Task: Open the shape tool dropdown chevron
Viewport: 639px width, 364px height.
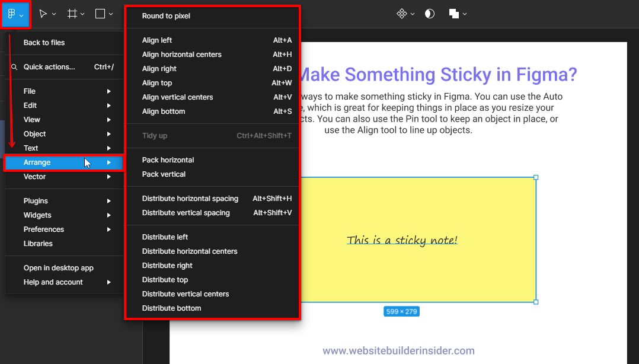Action: (x=110, y=14)
